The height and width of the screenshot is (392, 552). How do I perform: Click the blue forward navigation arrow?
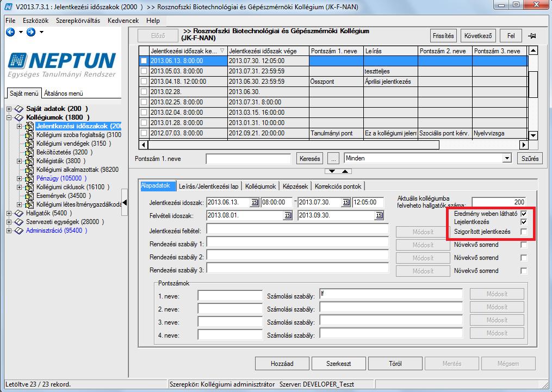[x=31, y=33]
